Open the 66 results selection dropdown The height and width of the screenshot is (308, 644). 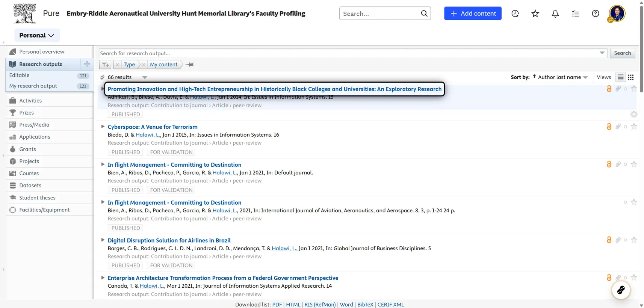pos(145,77)
